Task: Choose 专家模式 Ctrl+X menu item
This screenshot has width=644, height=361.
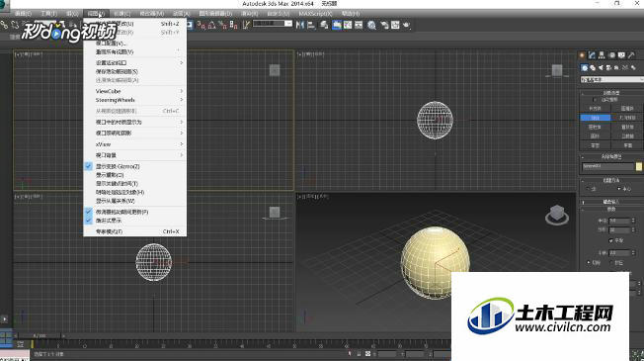Action: point(134,231)
